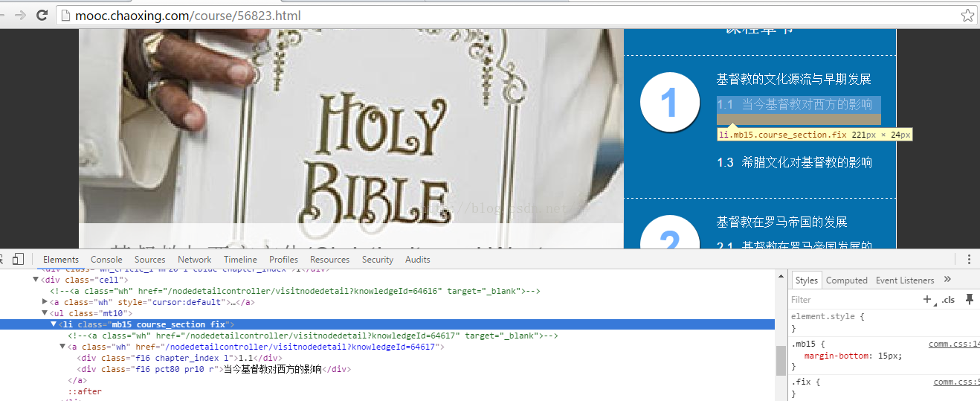This screenshot has width=980, height=401.
Task: Click the element.style rule block
Action: 883,322
